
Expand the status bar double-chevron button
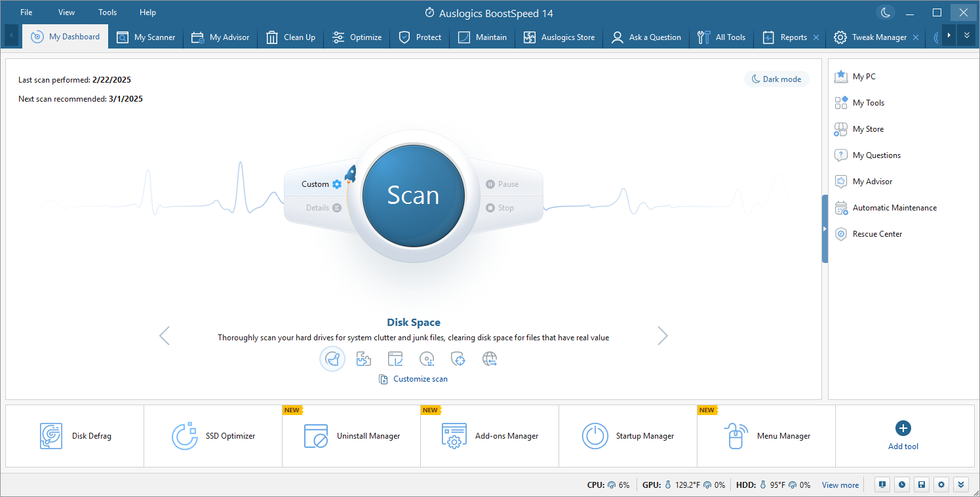point(961,485)
